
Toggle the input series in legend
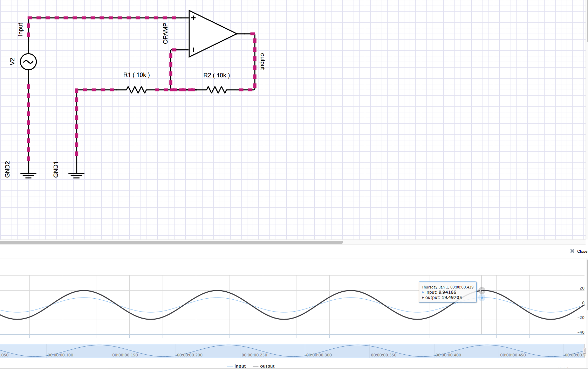(x=237, y=366)
